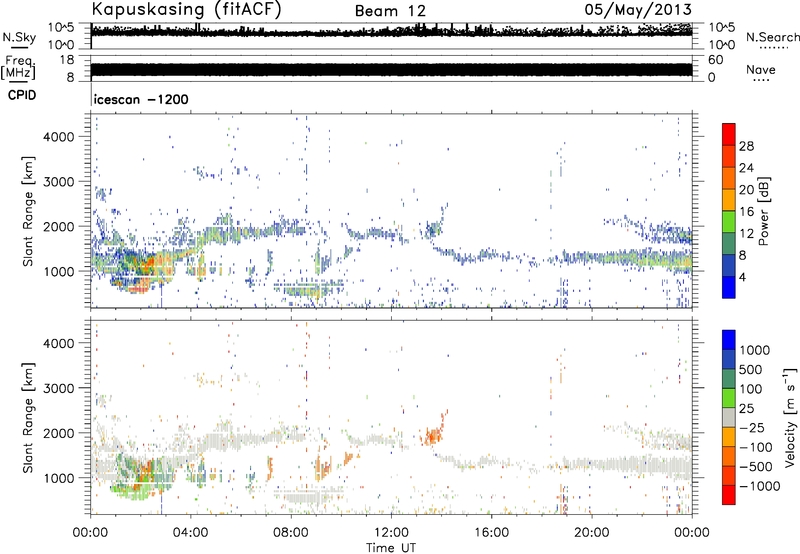Select the -500 label on Velocity color bar
The width and height of the screenshot is (800, 554).
756,466
